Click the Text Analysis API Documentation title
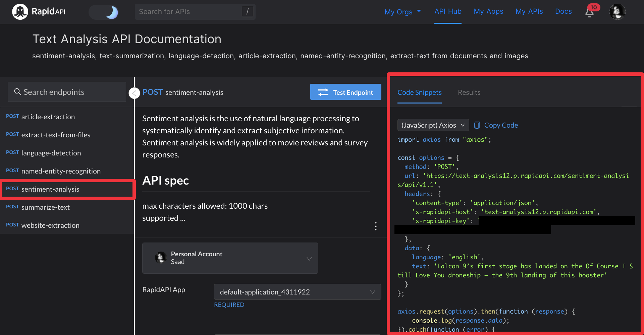The height and width of the screenshot is (335, 644). tap(127, 39)
